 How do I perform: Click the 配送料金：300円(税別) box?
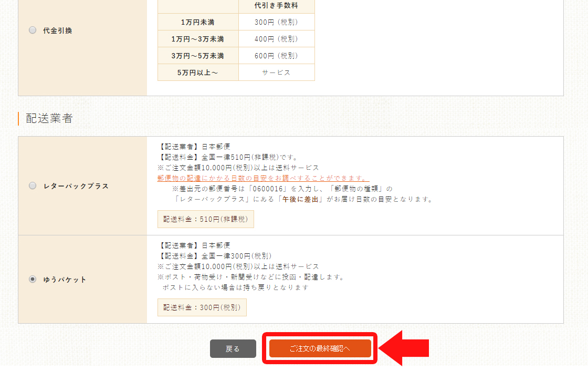point(202,307)
